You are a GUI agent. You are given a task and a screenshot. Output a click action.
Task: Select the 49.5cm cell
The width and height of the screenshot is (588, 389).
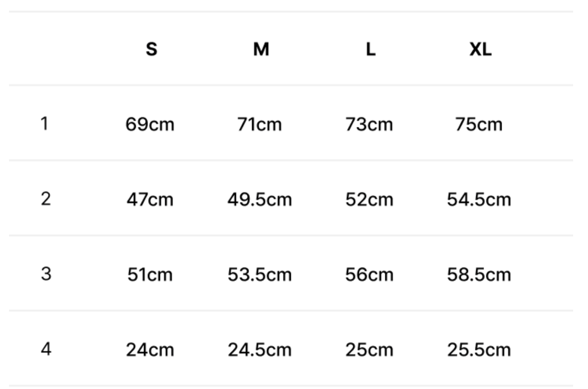point(260,200)
